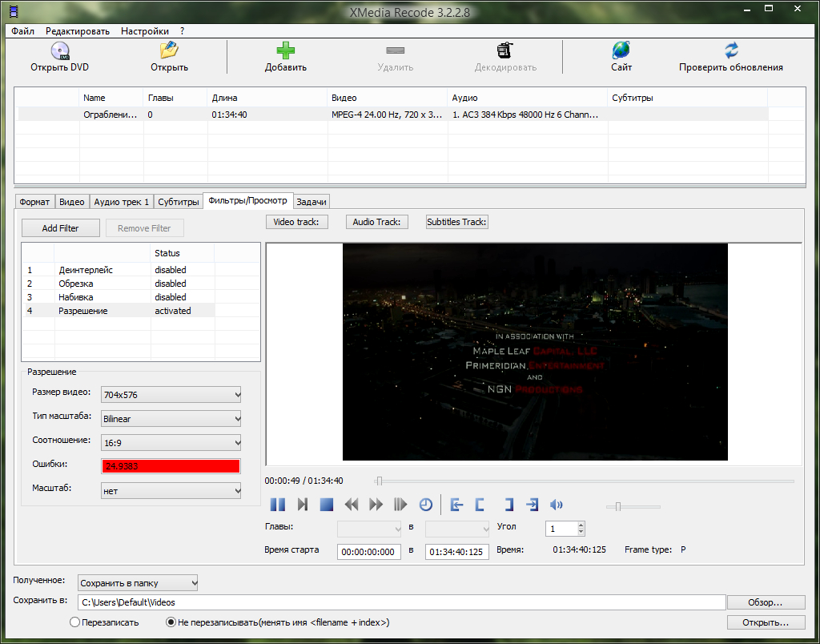Click the grey minus Удалить icon
Screen dimensions: 820x644
[x=396, y=50]
